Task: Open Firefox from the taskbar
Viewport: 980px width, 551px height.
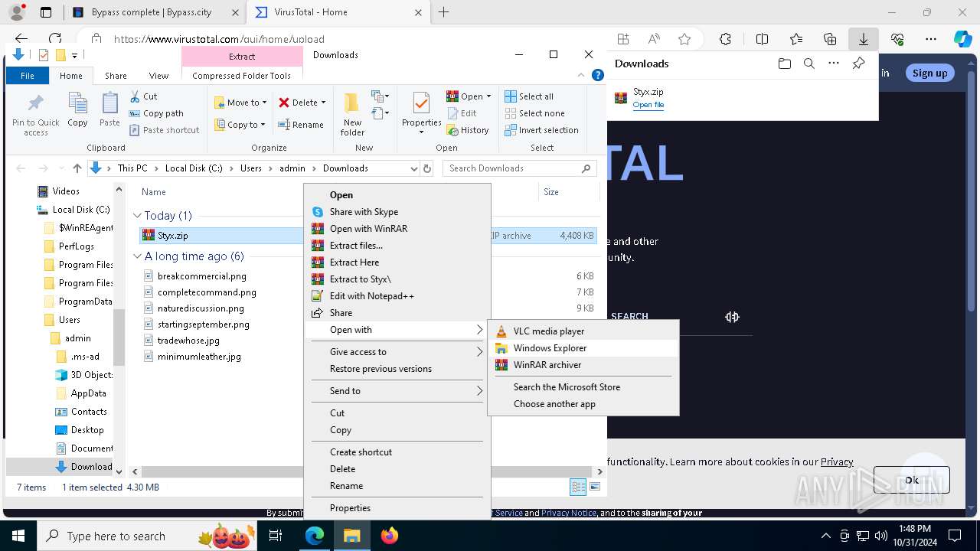Action: click(x=390, y=536)
